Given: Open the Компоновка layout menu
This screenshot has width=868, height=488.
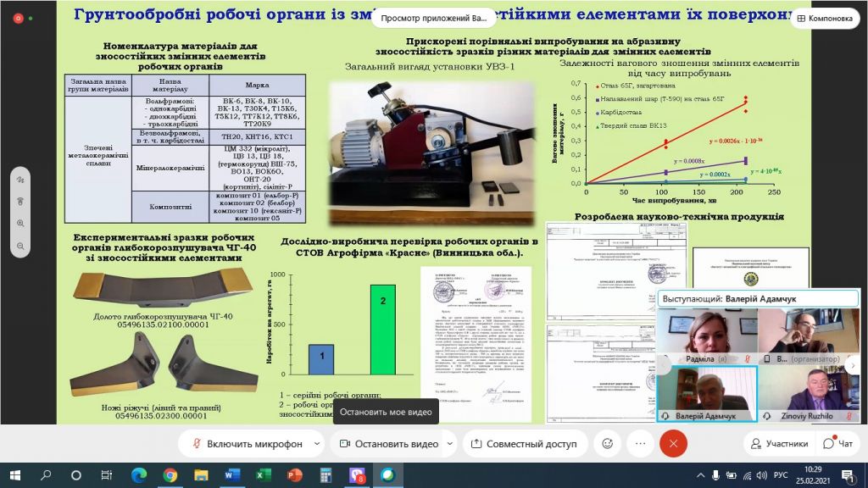Looking at the screenshot, I should 825,19.
